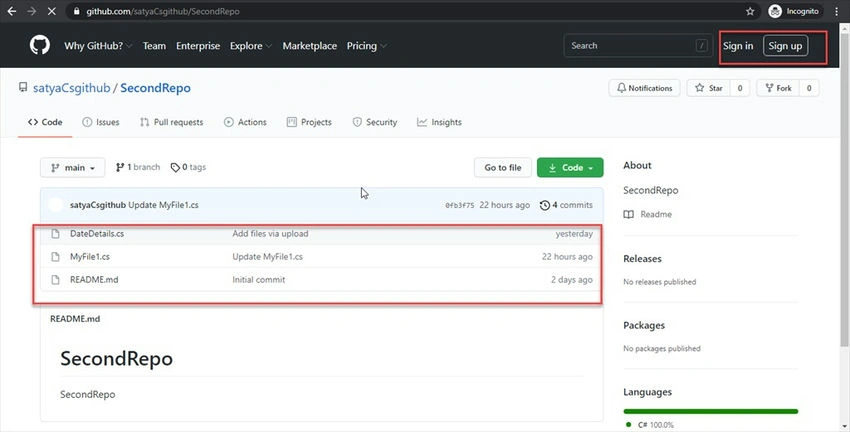Open the 4 commits history link
Viewport: 850px width, 432px height.
tap(566, 205)
